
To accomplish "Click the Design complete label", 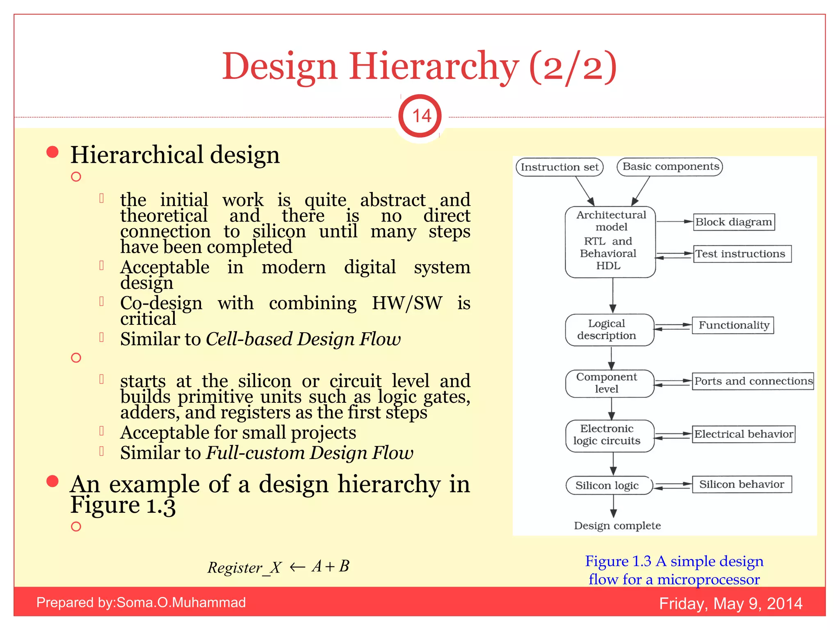I will tap(617, 525).
